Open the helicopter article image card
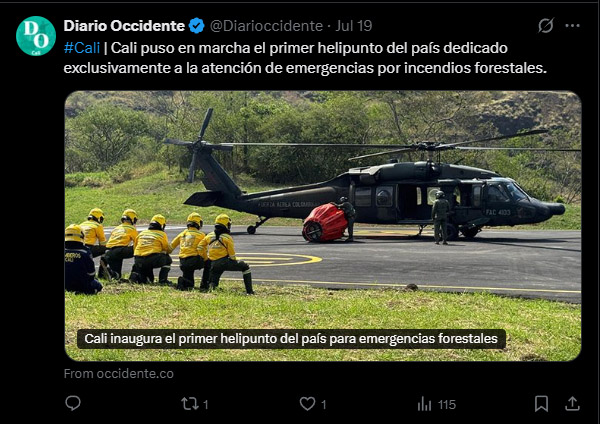The width and height of the screenshot is (600, 424). tap(323, 226)
